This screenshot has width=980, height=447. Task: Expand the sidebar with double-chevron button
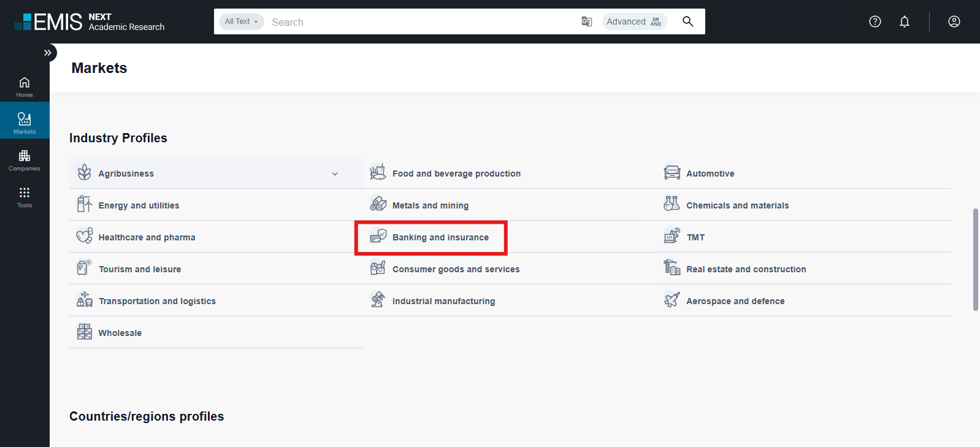click(x=47, y=53)
